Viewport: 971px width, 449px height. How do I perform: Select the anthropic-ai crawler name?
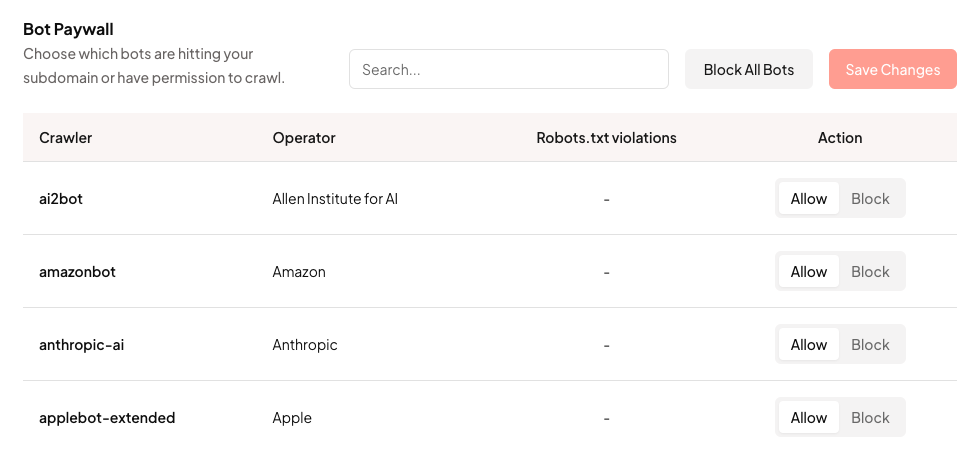pyautogui.click(x=81, y=344)
